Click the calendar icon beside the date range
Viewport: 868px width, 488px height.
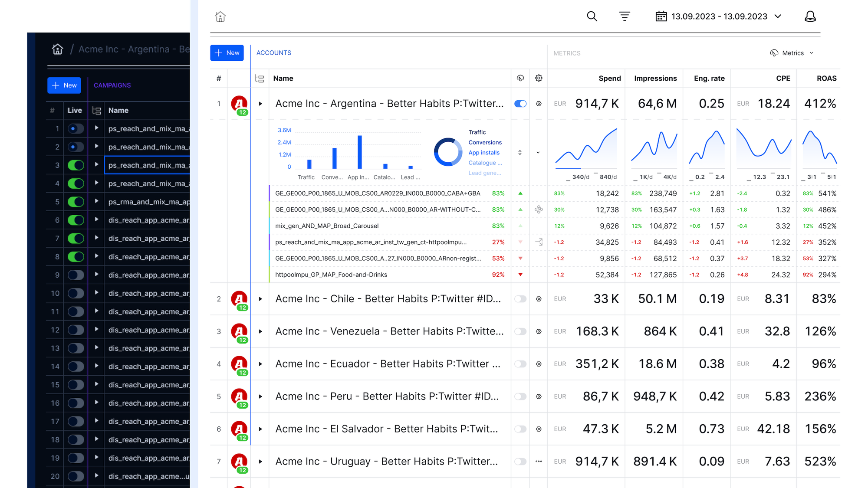661,16
